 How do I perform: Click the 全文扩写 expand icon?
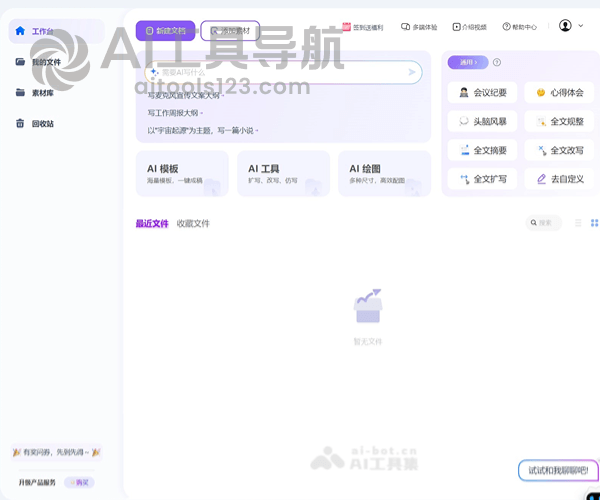(x=465, y=179)
